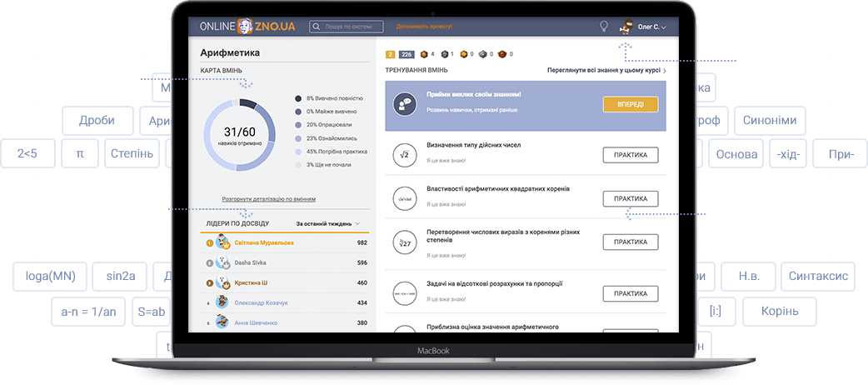Click the orange level badge '2'
Viewport: 868px width, 385px height.
[x=391, y=54]
